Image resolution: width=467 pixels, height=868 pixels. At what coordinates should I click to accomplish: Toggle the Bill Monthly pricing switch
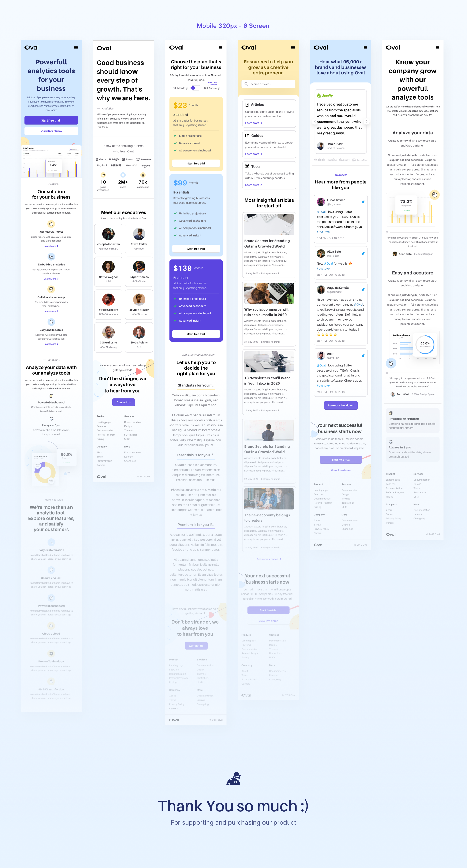point(196,88)
